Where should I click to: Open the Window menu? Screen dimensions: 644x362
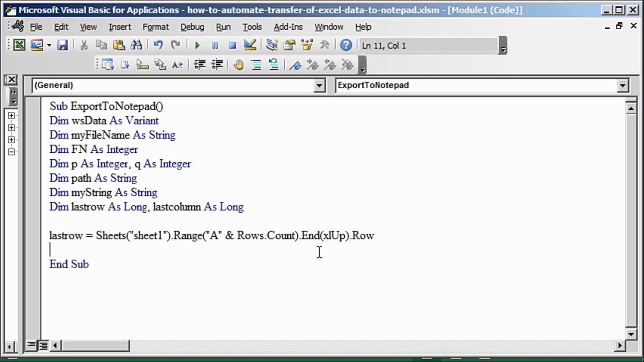click(x=329, y=27)
